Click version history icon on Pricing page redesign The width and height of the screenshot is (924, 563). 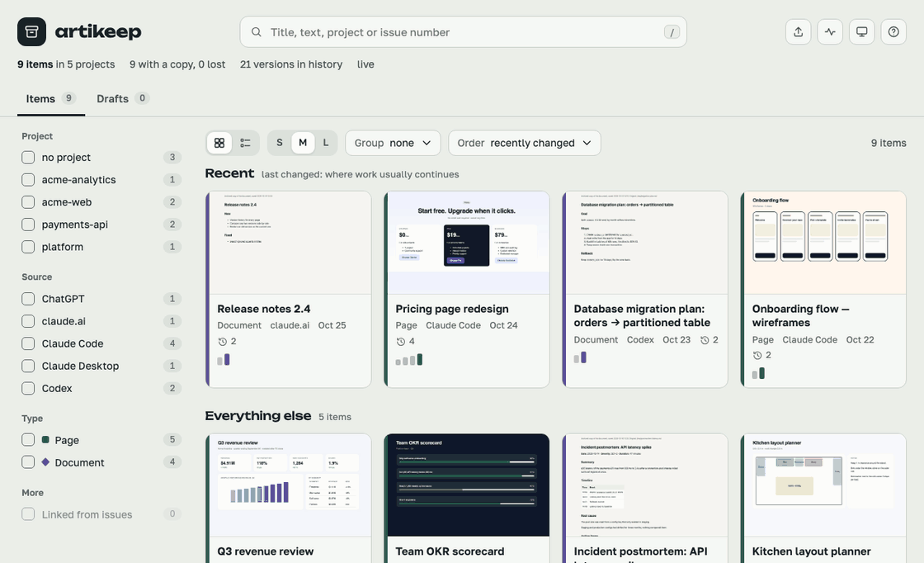point(401,341)
